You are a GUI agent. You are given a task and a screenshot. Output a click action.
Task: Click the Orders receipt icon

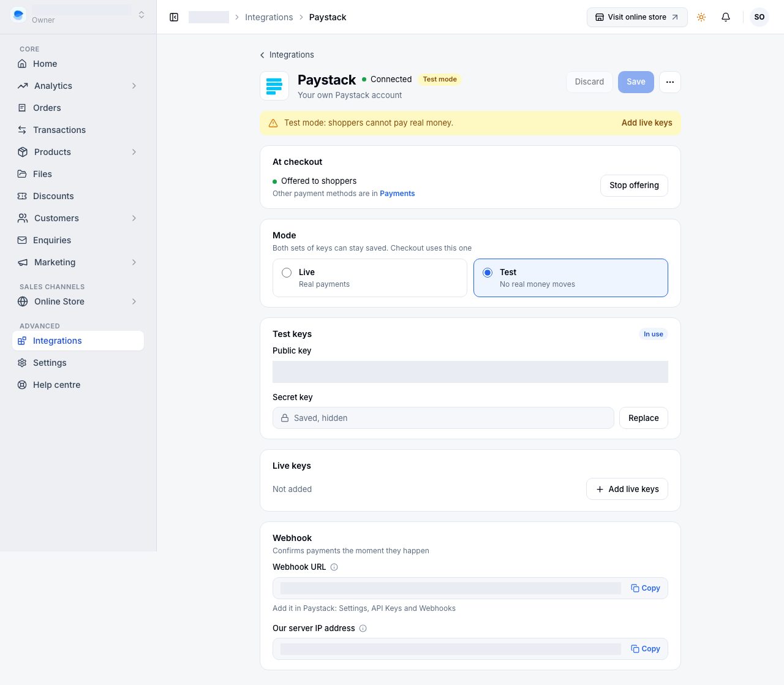point(22,108)
